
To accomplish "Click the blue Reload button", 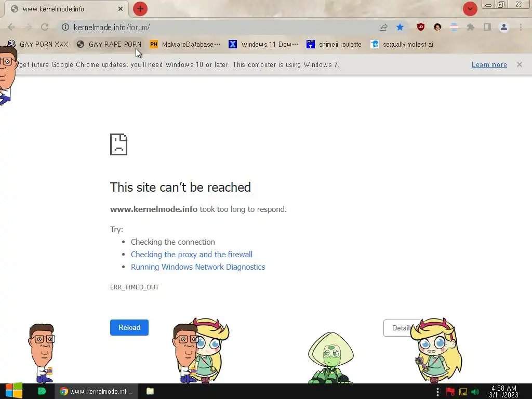I will coord(129,327).
